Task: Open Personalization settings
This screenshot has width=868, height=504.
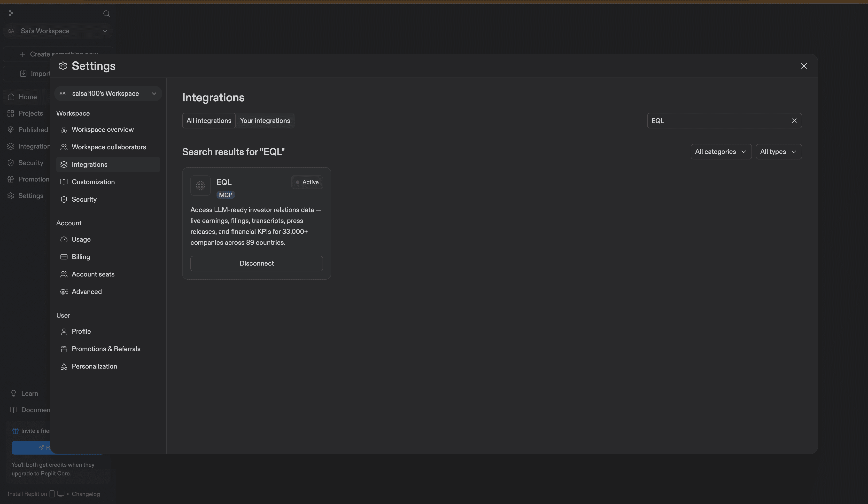Action: (108, 366)
